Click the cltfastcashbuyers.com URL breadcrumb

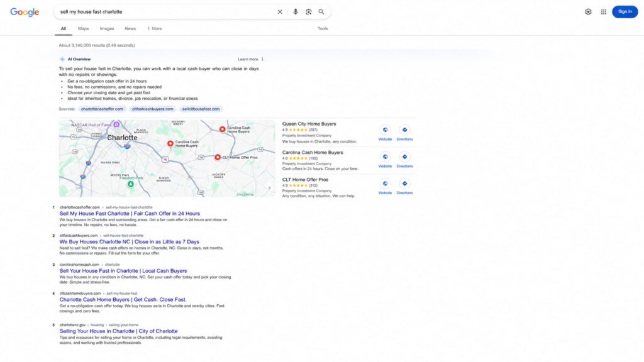(101, 236)
